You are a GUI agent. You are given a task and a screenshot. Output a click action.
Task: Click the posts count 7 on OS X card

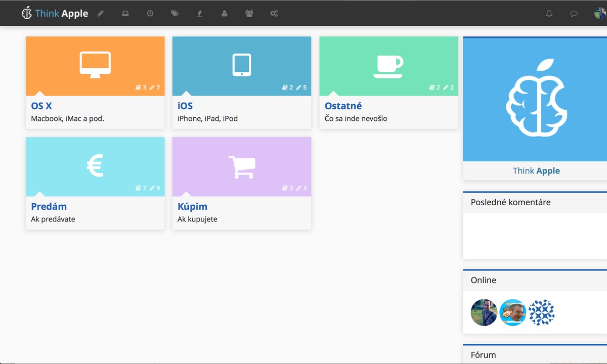click(x=155, y=87)
